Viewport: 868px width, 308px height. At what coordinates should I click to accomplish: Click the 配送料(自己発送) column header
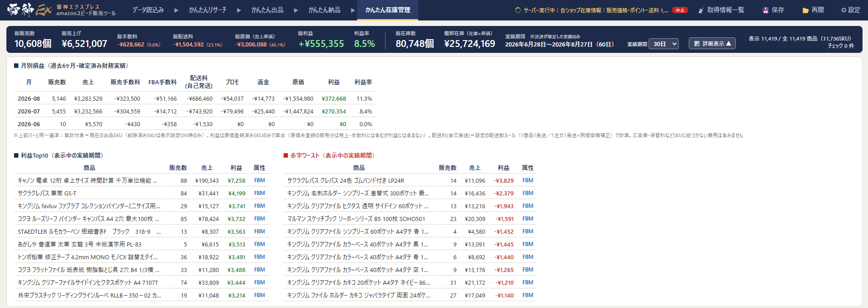point(199,82)
